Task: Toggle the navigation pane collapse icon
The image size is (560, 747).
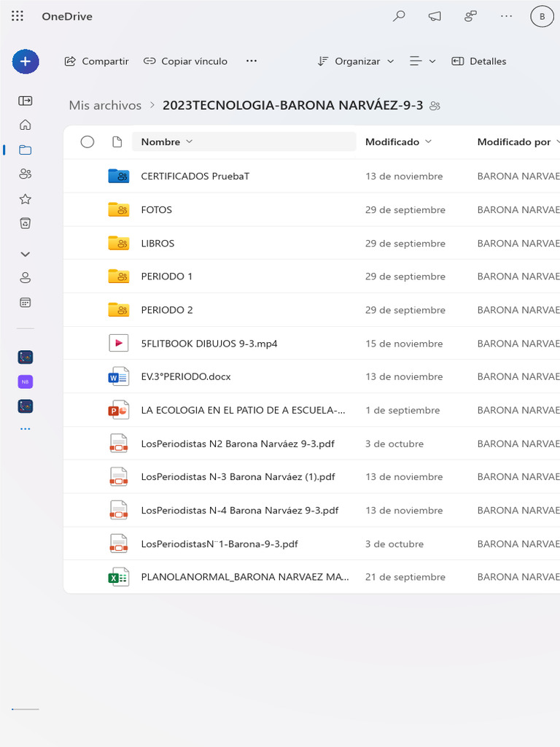Action: (26, 101)
